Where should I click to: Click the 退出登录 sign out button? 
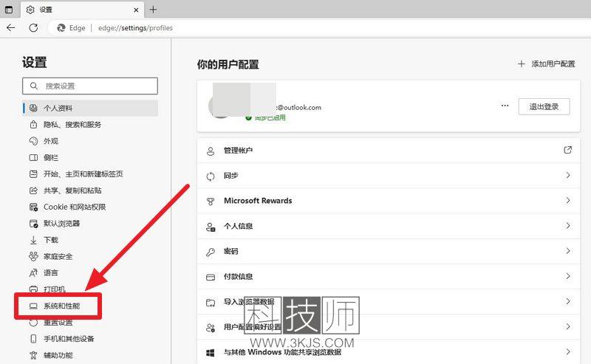click(x=544, y=106)
